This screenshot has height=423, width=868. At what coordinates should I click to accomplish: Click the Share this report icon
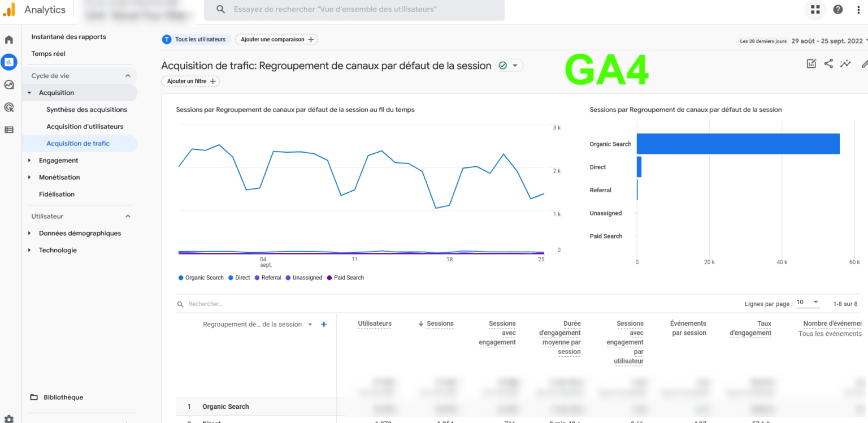point(828,64)
